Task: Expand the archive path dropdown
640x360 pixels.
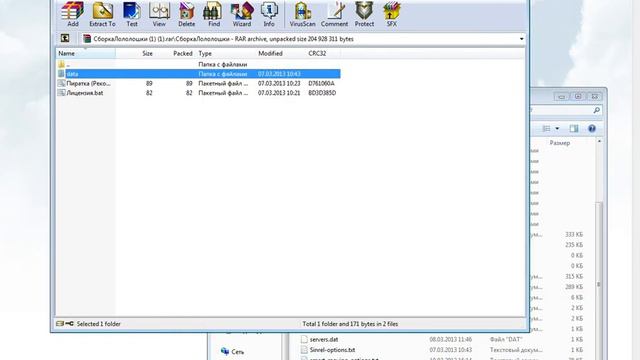Action: [521, 39]
